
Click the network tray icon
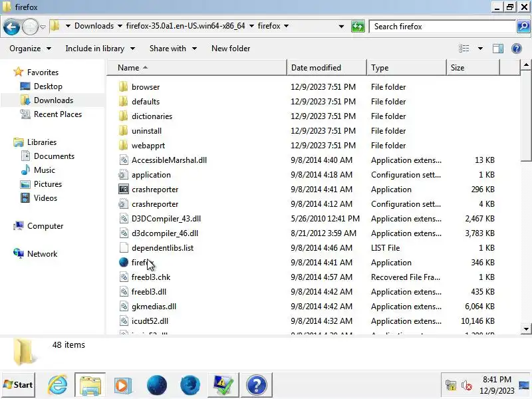pyautogui.click(x=451, y=385)
